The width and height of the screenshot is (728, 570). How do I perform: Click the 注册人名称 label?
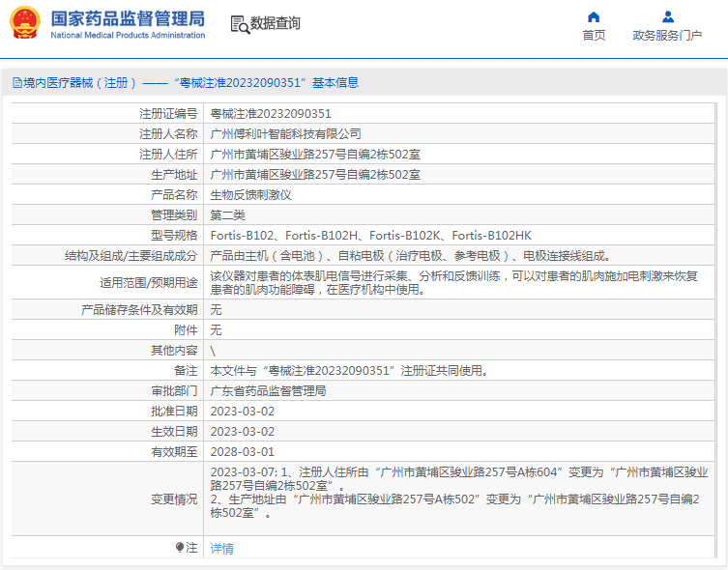pos(168,134)
